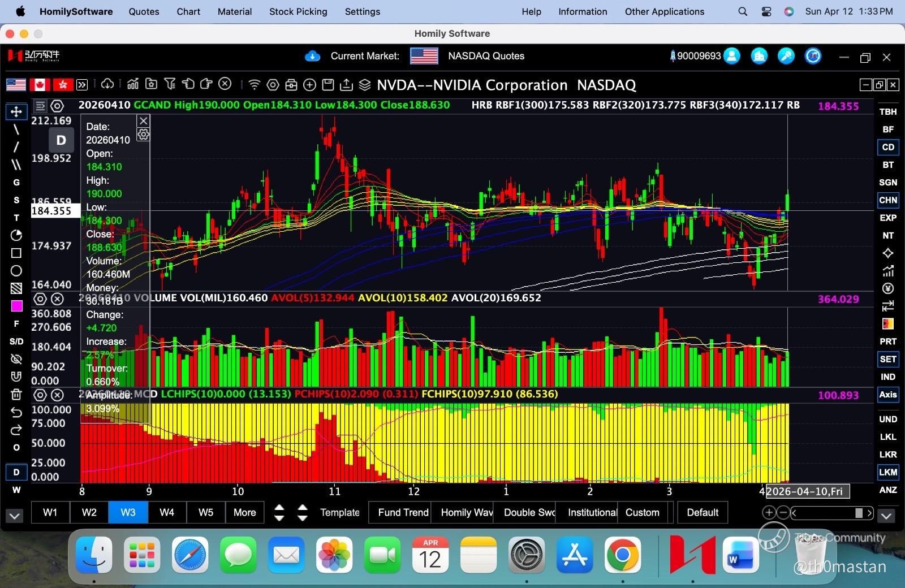Expand the bottom-left down chevron
Image resolution: width=905 pixels, height=588 pixels.
pos(15,516)
